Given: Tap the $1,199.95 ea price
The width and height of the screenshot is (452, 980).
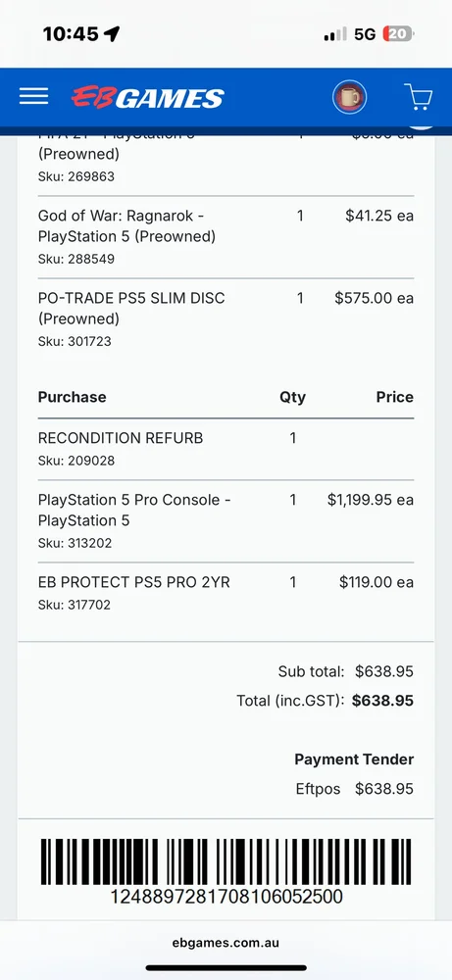Looking at the screenshot, I should 370,500.
